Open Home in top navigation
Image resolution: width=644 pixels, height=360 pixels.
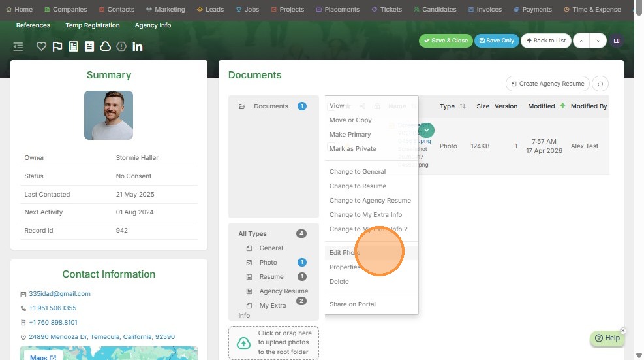point(20,9)
